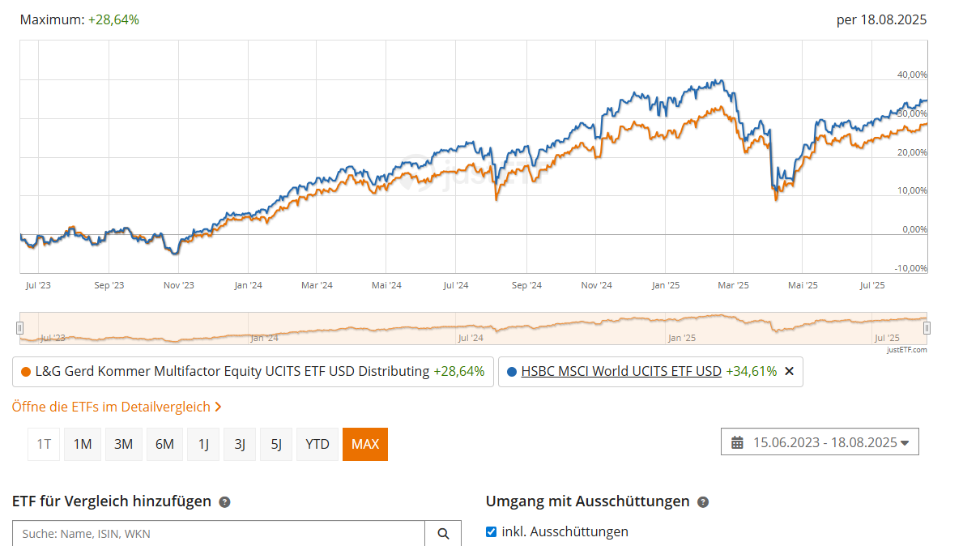Click L&G Gerd Kommer Multifactor Equity legend entry
980x546 pixels.
pos(253,372)
